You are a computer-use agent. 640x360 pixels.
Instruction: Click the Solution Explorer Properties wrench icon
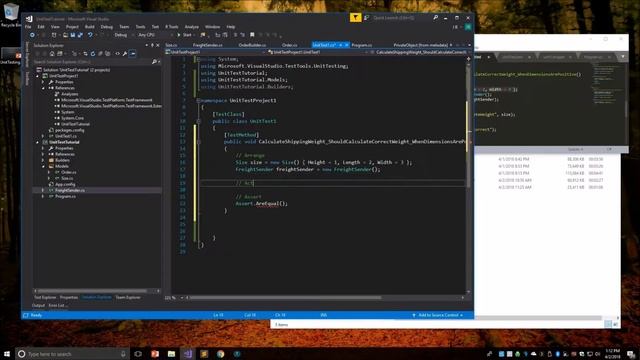[125, 53]
